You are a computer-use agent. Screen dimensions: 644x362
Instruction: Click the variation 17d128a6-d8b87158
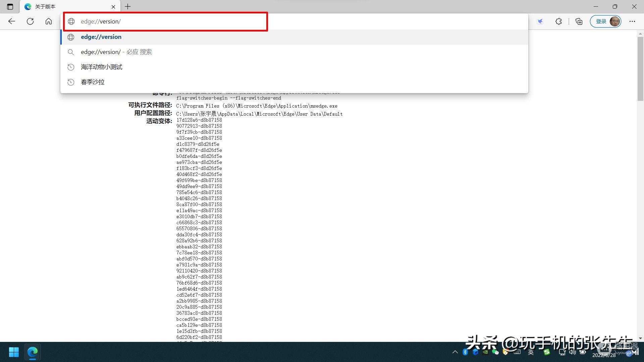[199, 120]
